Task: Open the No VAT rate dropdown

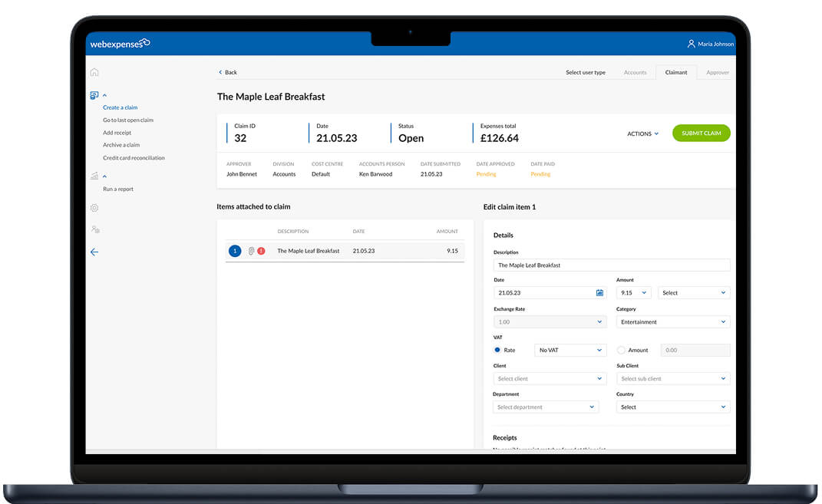Action: (x=570, y=350)
